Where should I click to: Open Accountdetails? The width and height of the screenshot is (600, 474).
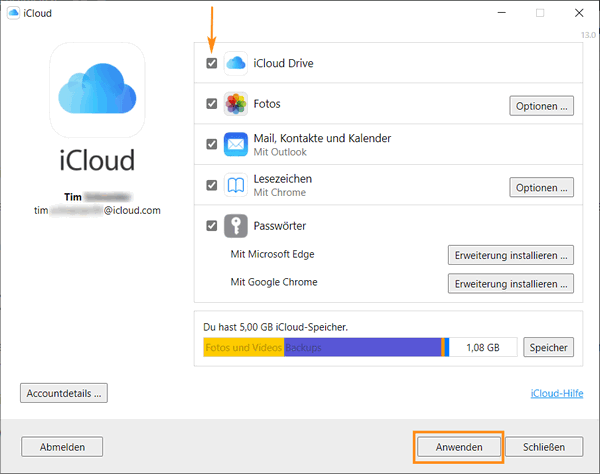pos(64,393)
